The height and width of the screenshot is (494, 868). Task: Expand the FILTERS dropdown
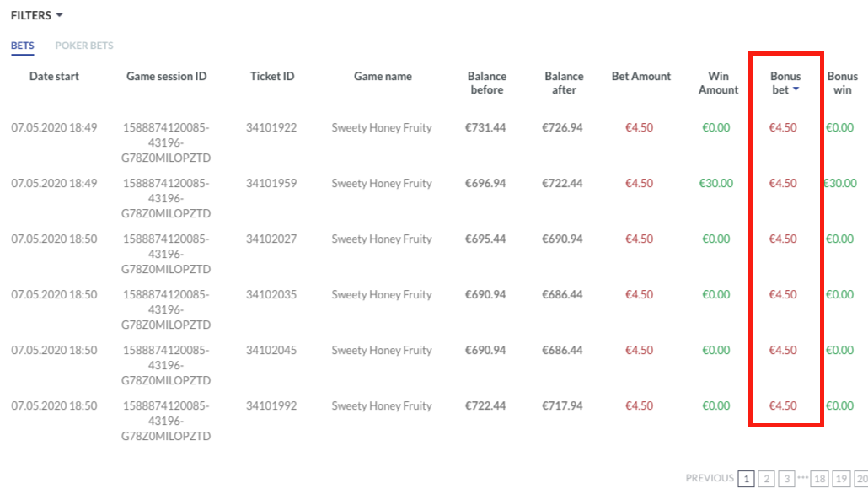(x=37, y=15)
